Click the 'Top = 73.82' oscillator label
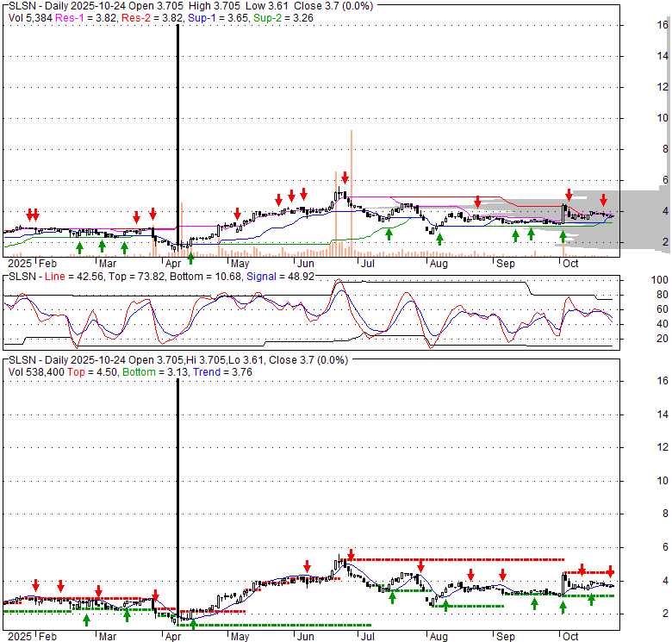Image resolution: width=672 pixels, height=642 pixels. [x=136, y=277]
